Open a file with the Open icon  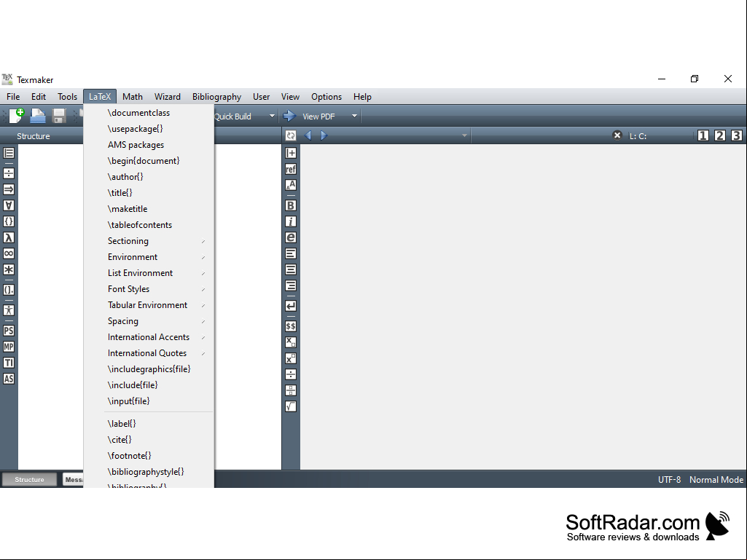tap(38, 116)
